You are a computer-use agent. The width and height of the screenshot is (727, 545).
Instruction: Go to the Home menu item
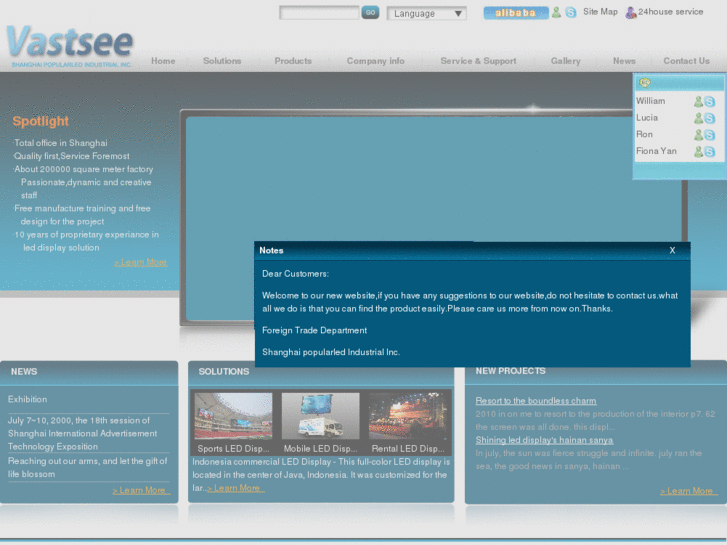point(163,61)
